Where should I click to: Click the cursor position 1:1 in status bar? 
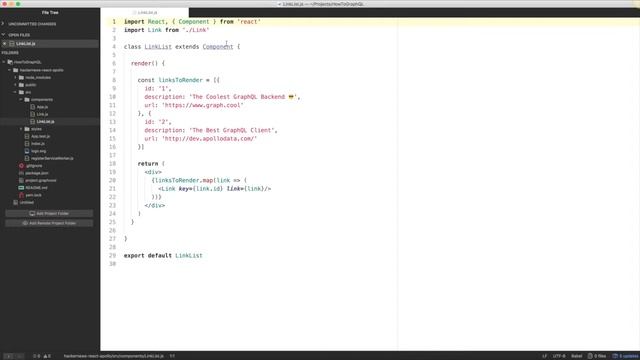[x=172, y=356]
